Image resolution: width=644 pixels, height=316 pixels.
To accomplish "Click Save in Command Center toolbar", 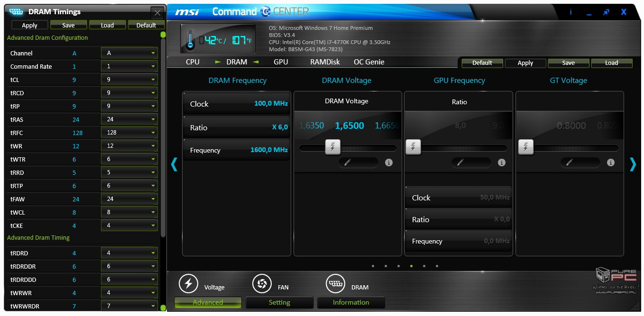I will 568,63.
